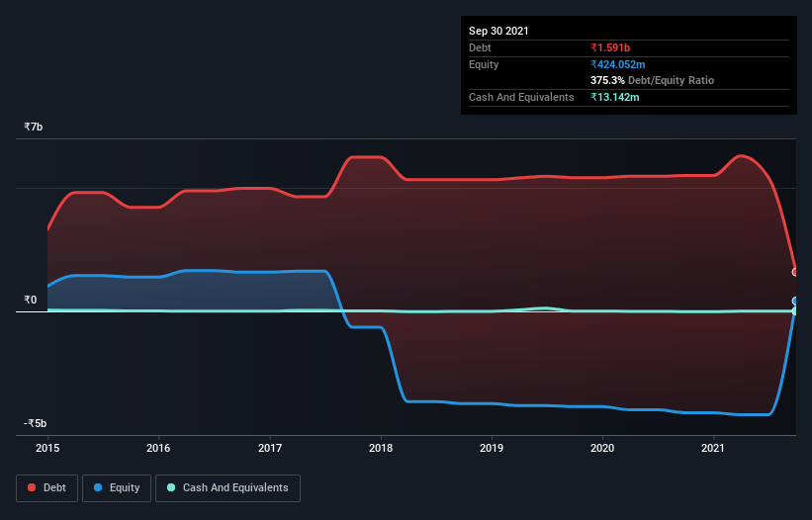Select the 2018 label on the x-axis
The width and height of the screenshot is (812, 520).
381,448
